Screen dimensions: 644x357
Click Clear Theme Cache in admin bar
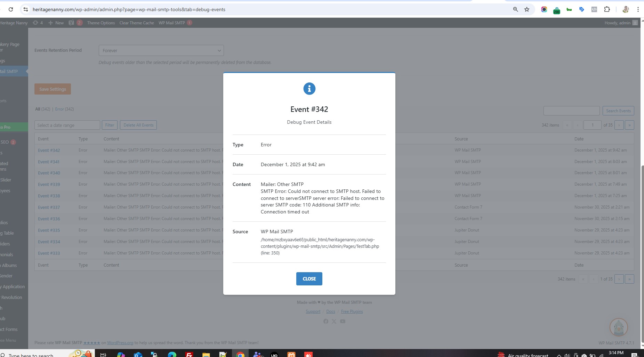(136, 23)
